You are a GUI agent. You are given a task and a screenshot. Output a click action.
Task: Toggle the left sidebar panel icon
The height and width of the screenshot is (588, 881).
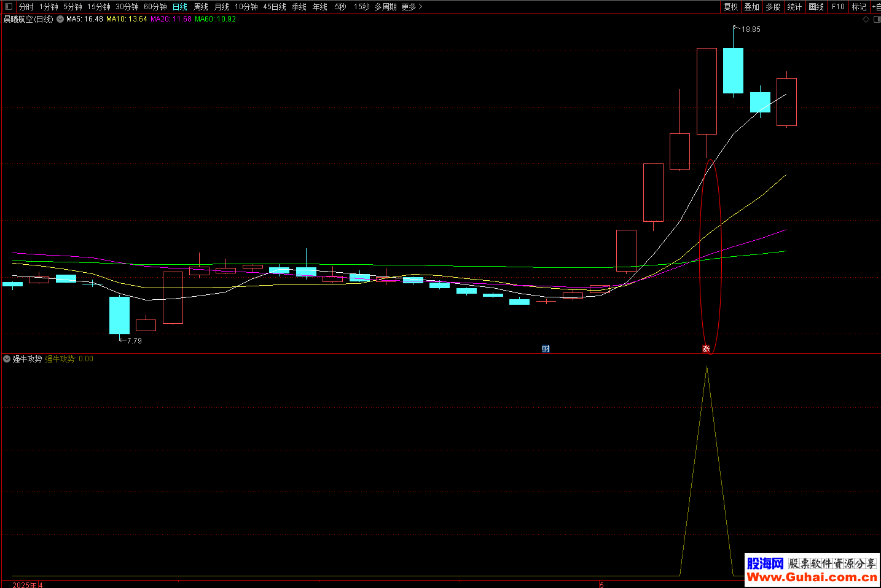[x=9, y=7]
